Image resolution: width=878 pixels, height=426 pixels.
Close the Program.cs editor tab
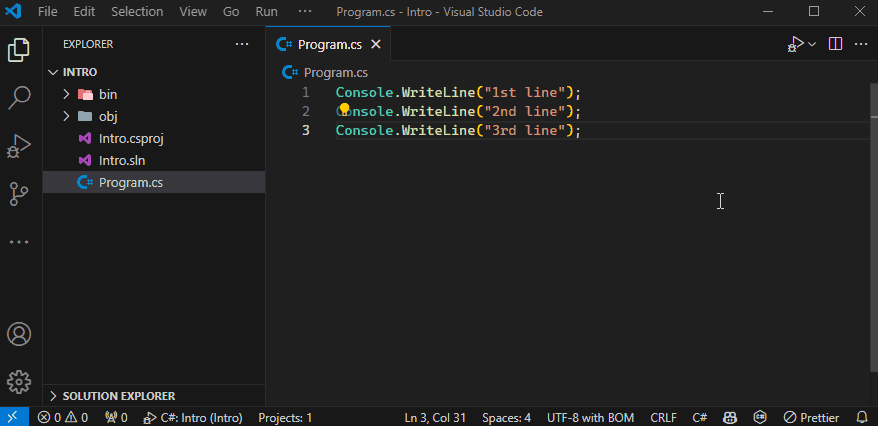[x=376, y=44]
